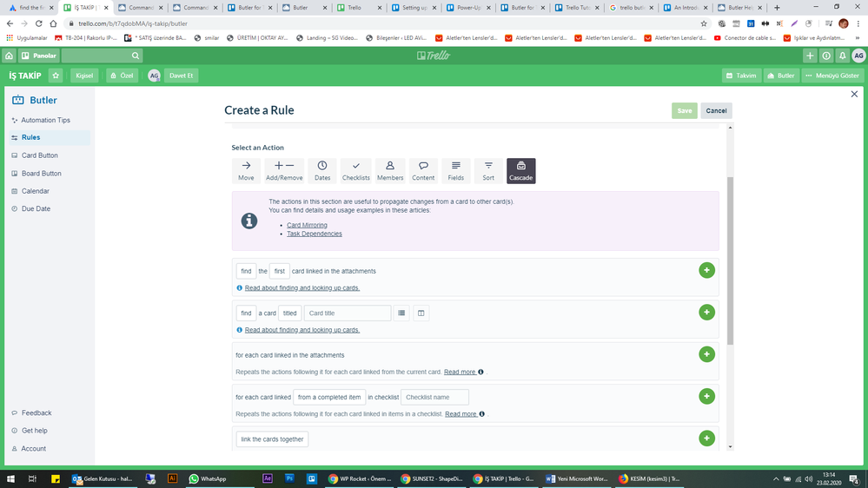868x488 pixels.
Task: Click the Card title input field
Action: tap(347, 313)
